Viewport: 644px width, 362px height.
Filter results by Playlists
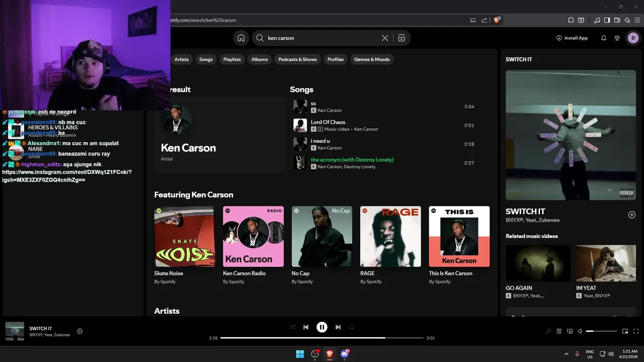tap(232, 59)
